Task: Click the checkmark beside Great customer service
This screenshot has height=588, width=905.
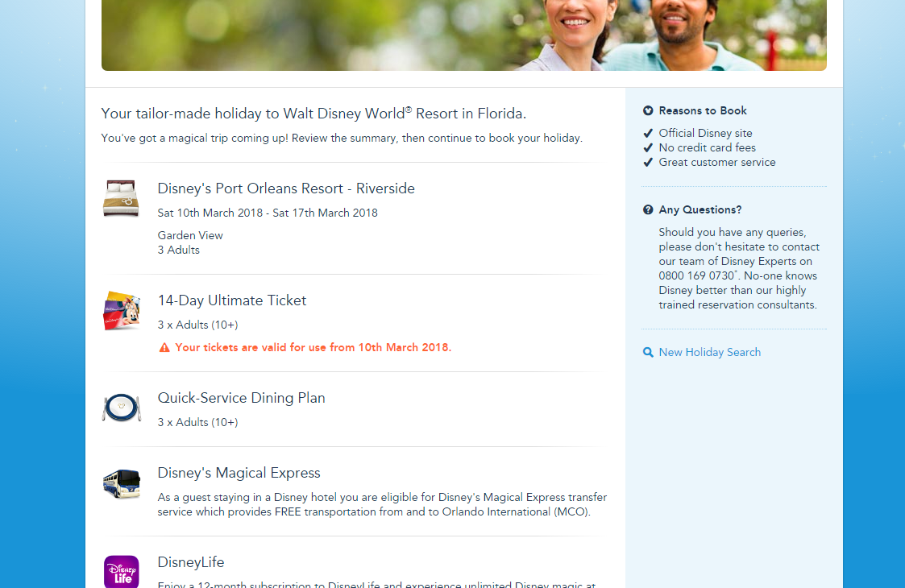Action: click(648, 163)
